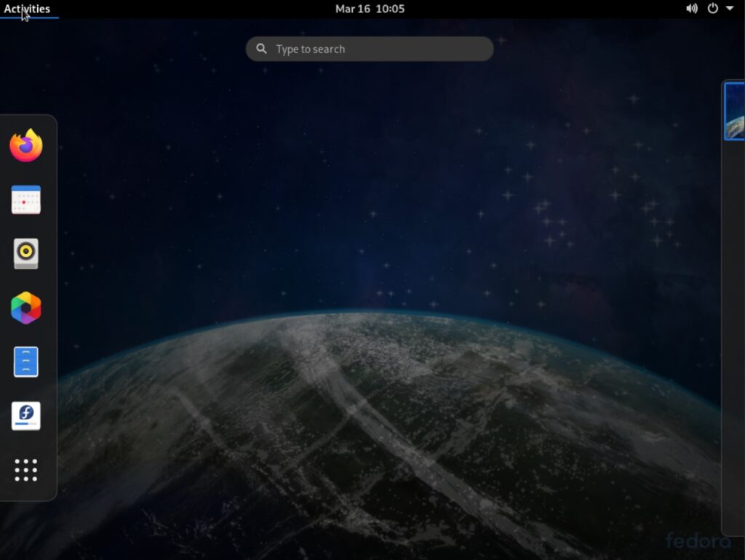Image resolution: width=745 pixels, height=560 pixels.
Task: Open the clock showing 10:05
Action: point(390,9)
